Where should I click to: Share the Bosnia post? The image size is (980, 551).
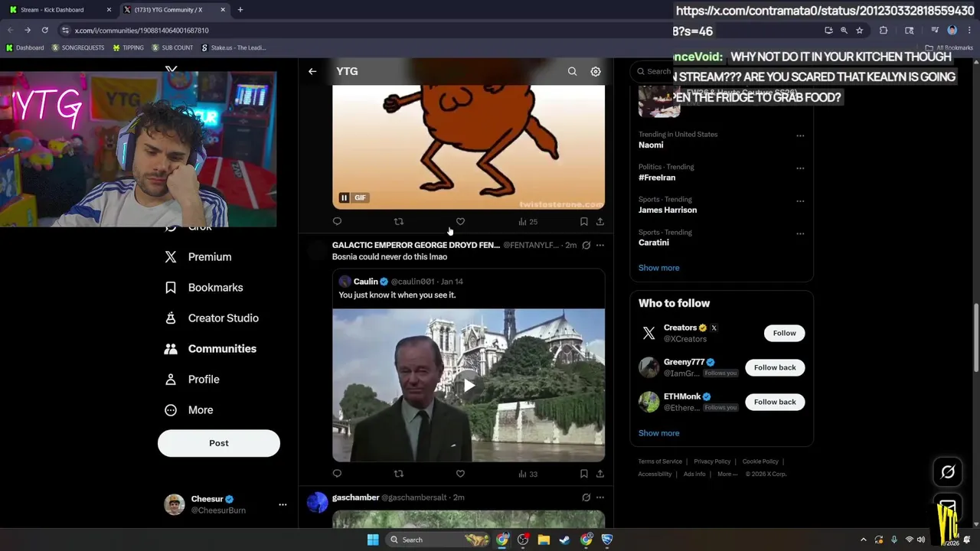click(599, 474)
